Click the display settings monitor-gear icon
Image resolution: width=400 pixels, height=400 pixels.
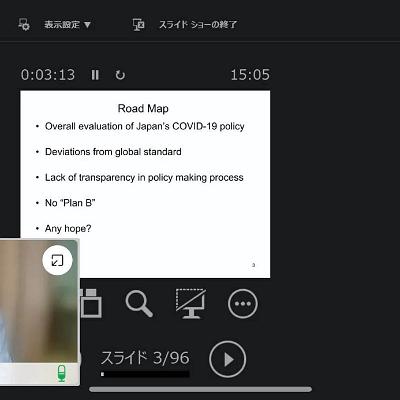point(24,25)
